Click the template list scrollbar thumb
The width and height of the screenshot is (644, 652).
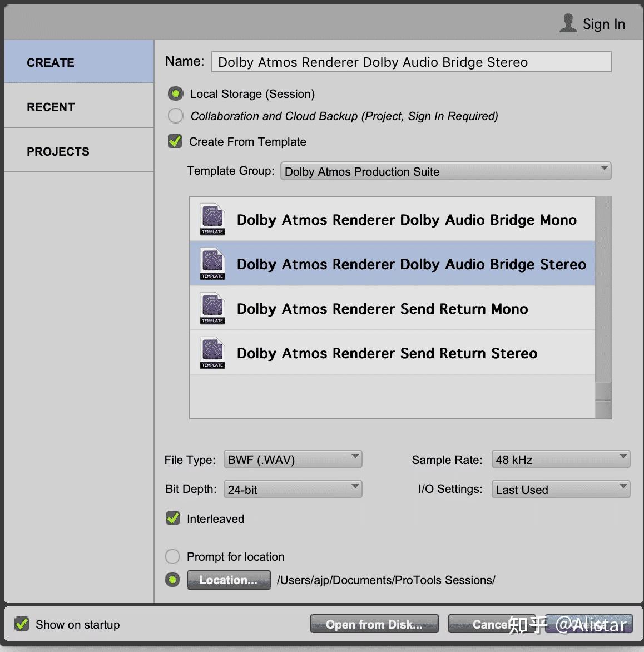pos(603,391)
